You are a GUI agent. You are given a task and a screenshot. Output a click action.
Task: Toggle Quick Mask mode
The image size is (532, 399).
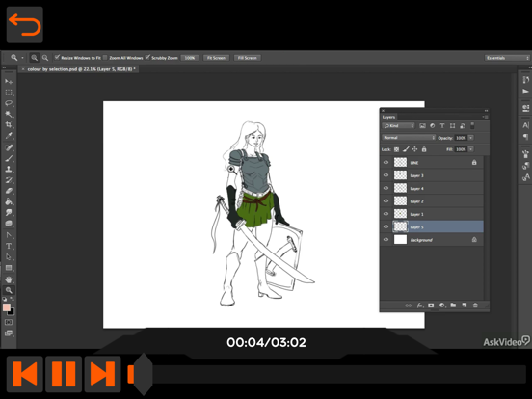click(9, 322)
